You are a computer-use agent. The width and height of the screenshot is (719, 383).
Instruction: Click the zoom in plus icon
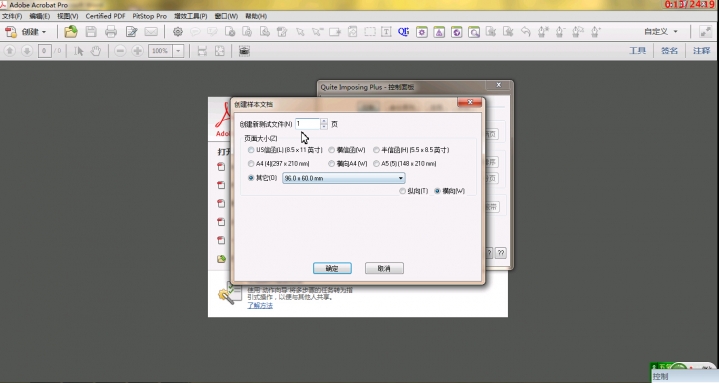click(x=137, y=51)
